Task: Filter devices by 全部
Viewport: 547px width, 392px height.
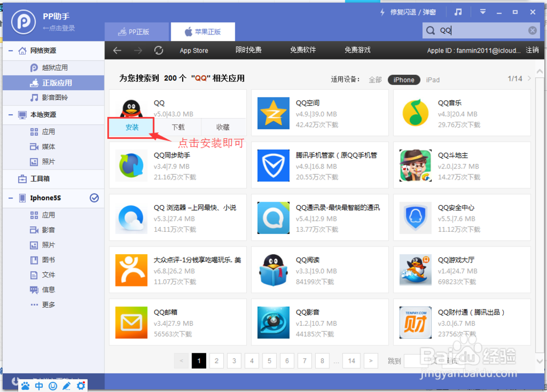Action: point(375,80)
